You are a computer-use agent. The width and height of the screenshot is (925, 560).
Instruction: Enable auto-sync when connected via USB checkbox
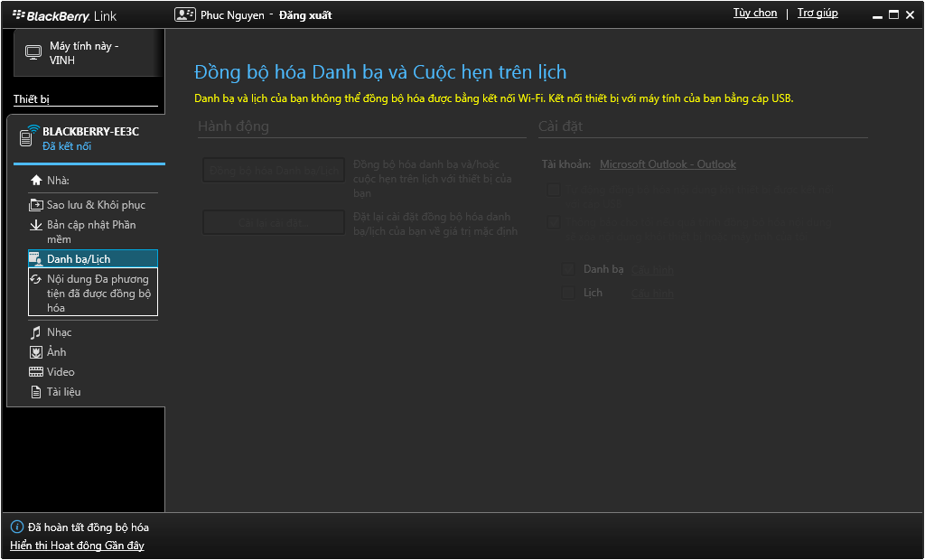click(553, 191)
